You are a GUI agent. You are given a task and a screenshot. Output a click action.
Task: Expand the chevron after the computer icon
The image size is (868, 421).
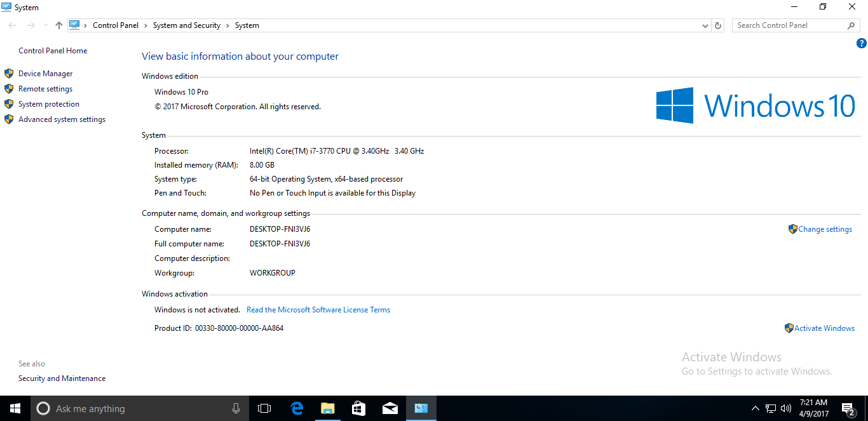85,25
